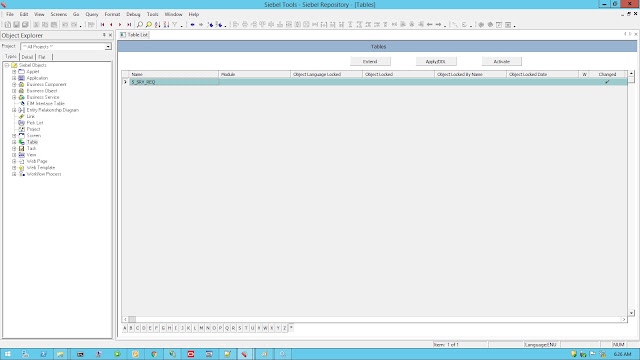
Task: Click the Web Template icon in tree
Action: click(22, 168)
